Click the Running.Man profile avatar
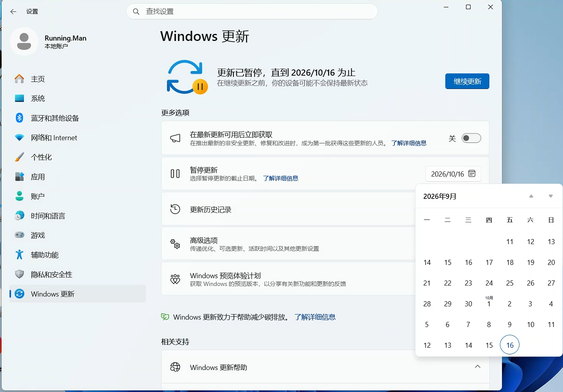The height and width of the screenshot is (392, 563). 24,41
